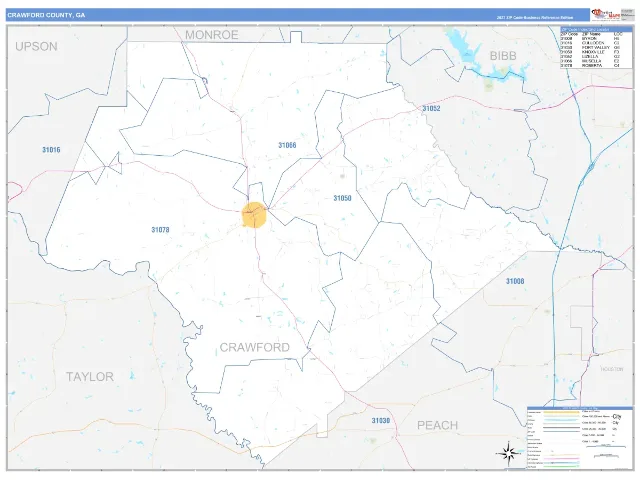Select ZIP code label 31052
The width and height of the screenshot is (640, 480).
[x=431, y=109]
